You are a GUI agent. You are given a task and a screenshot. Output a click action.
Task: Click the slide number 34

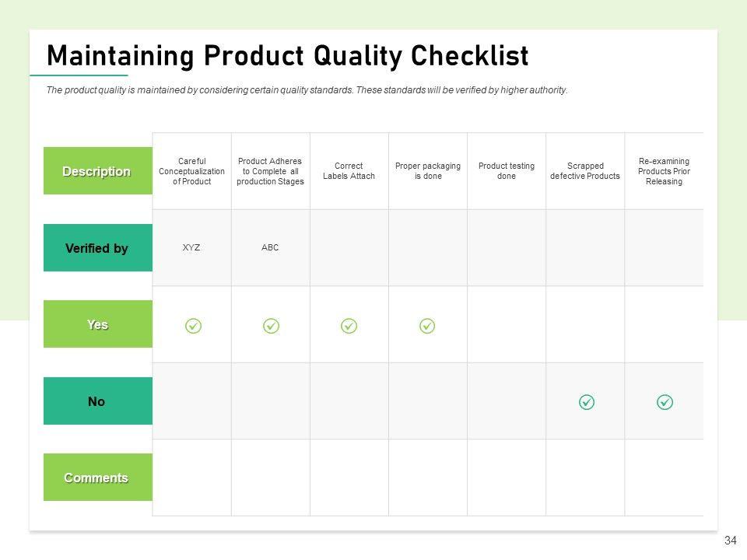pyautogui.click(x=730, y=541)
